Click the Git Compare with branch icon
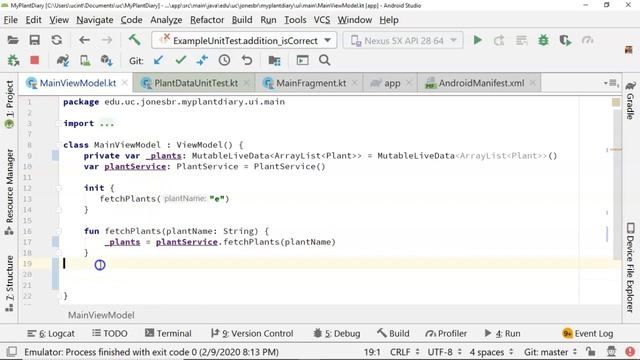 202,60
